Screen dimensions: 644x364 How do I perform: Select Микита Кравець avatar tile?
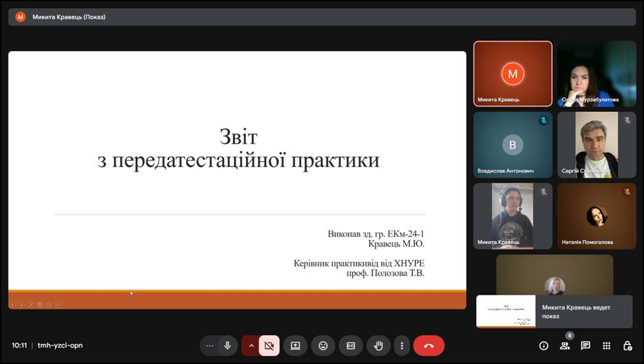(x=512, y=74)
